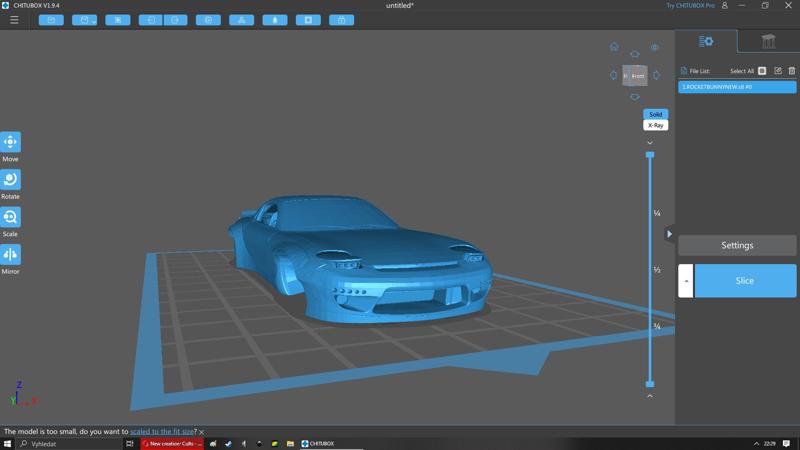
Task: Select the Mirror tool
Action: pos(10,255)
